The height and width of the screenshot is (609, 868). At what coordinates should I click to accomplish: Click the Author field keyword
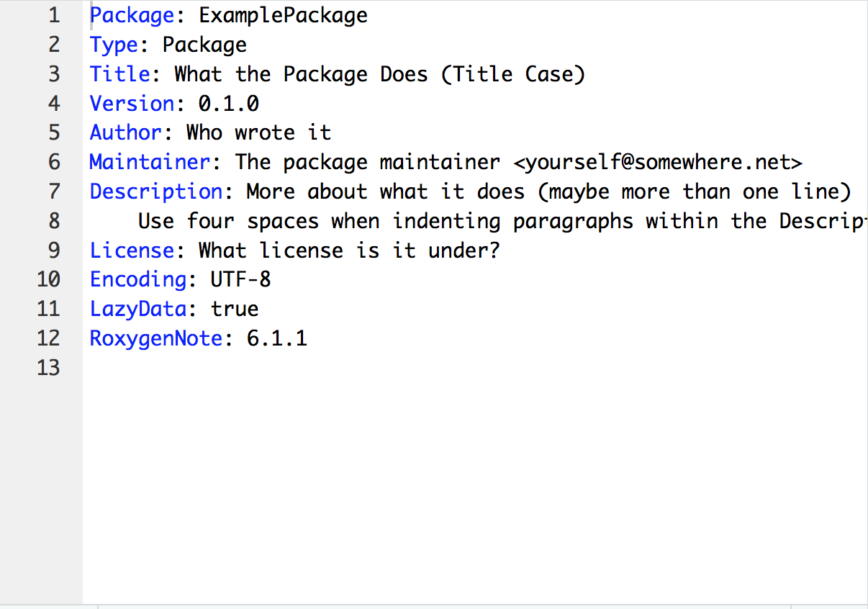coord(126,132)
